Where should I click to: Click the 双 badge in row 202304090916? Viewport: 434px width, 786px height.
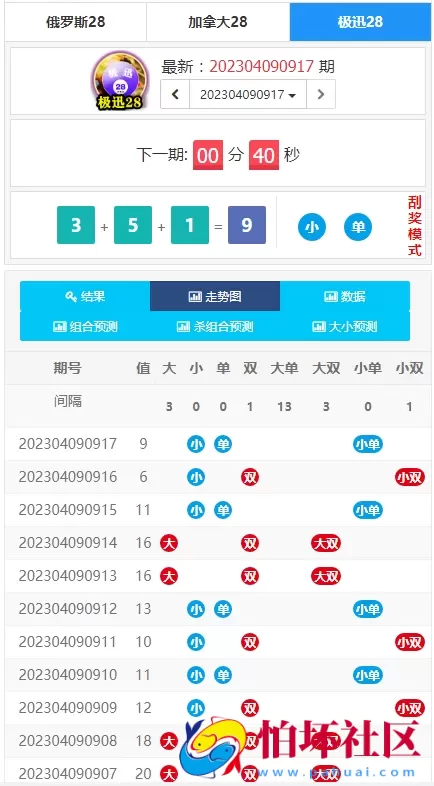[x=250, y=477]
